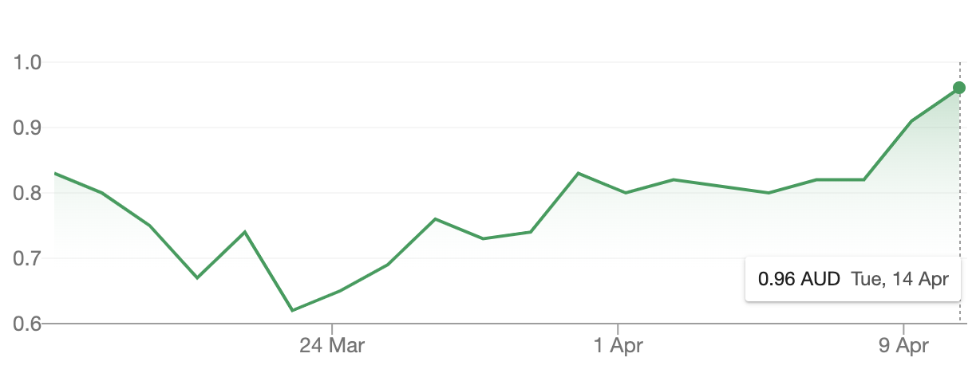Click the 0.74 local peak before 24 Mar
Viewport: 980px width, 381px height.
click(x=244, y=232)
